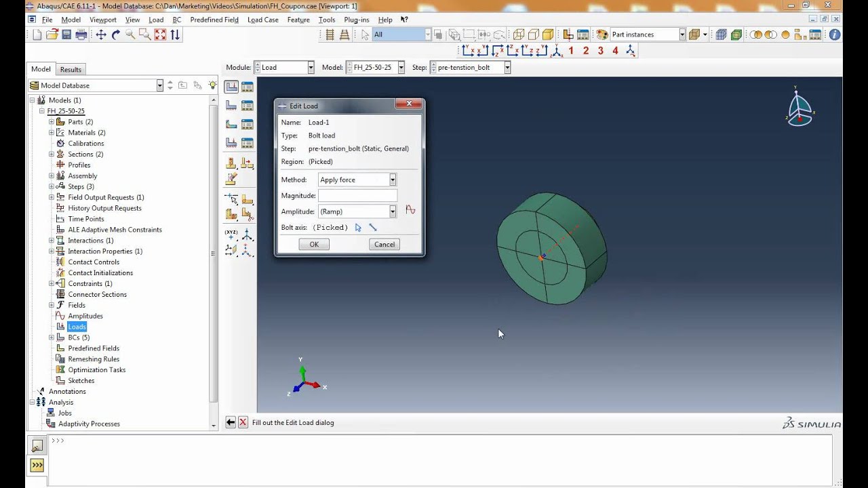Image resolution: width=868 pixels, height=488 pixels.
Task: Click the Create Amplitude curve icon
Action: coord(410,211)
